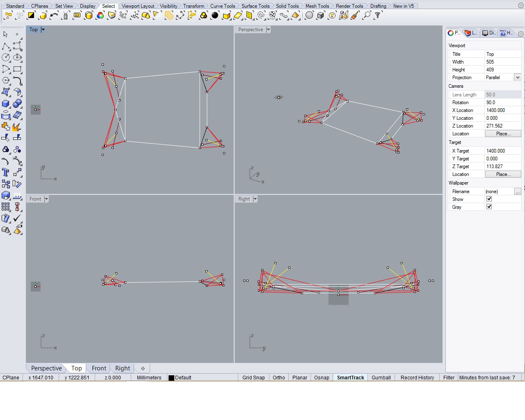Screen dimensions: 525x420
Task: Click the Explode tool icon
Action: pyautogui.click(x=17, y=127)
